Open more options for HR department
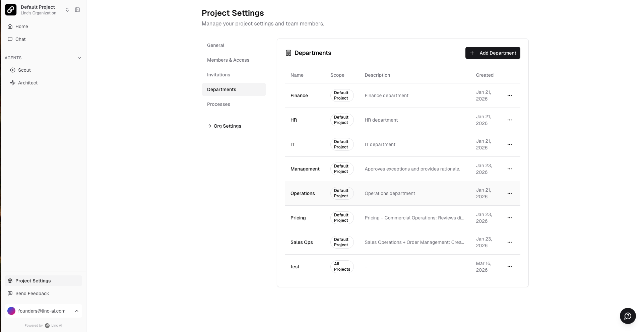This screenshot has width=644, height=332. (509, 120)
